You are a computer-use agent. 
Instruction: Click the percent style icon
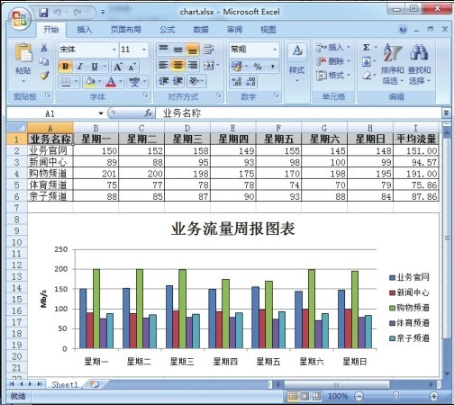pyautogui.click(x=257, y=66)
